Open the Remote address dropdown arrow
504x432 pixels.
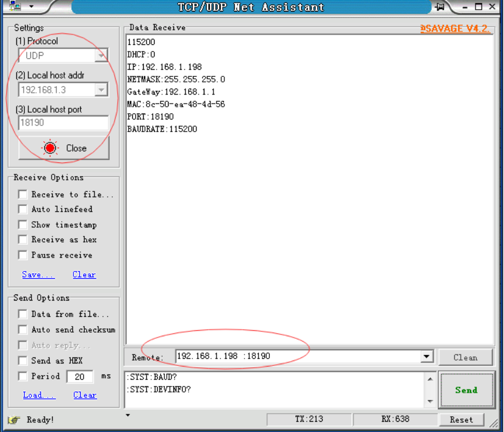[426, 356]
